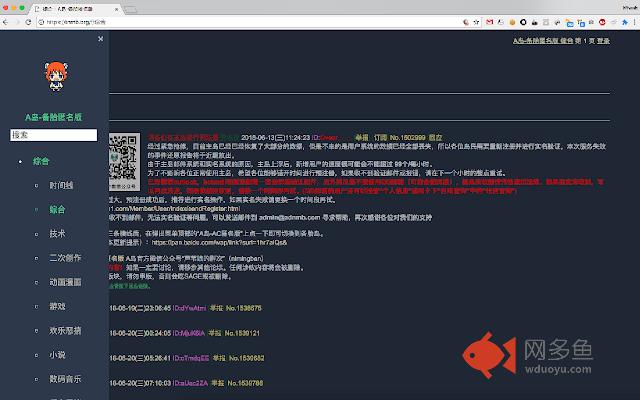This screenshot has height=400, width=640.
Task: Click the 综合 link in the top-right header
Action: coord(567,41)
